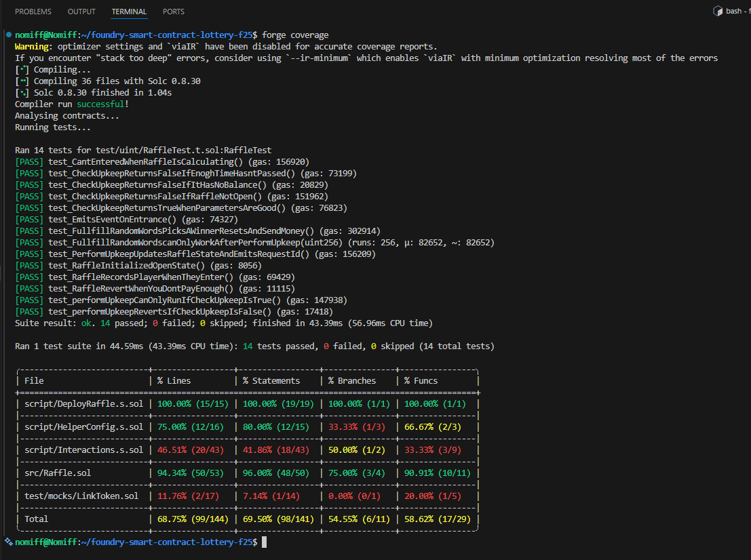Click test_CheckUpkeepReturnsFalseIfRaffleNotOpen() line
The height and width of the screenshot is (560, 751).
pos(172,196)
